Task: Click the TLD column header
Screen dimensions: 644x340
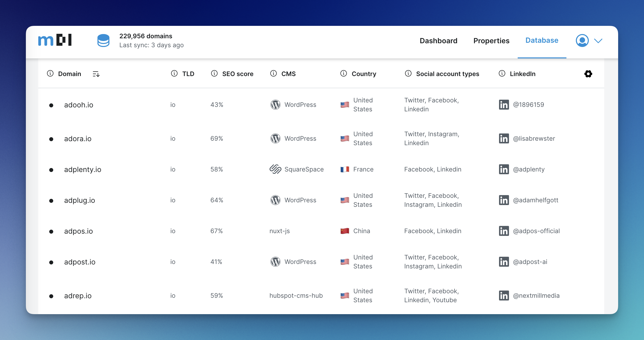Action: [188, 74]
